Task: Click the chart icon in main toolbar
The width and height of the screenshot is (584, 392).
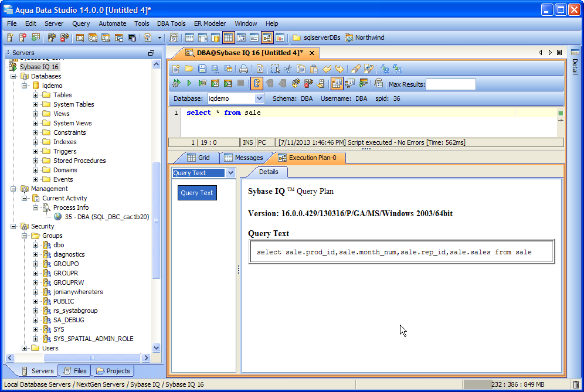Action: (280, 38)
